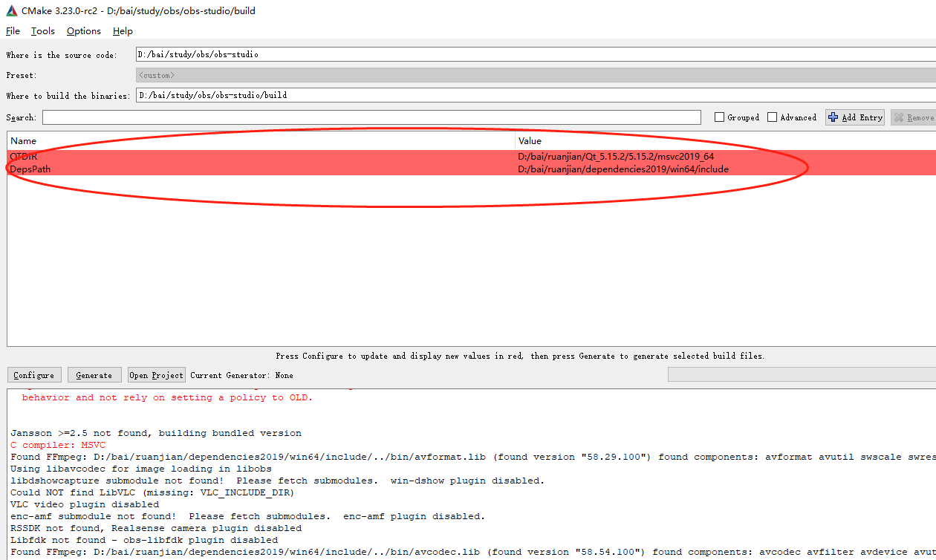Click the 'Found FFmpeg' avcodec.lib log line
This screenshot has height=560, width=936.
(473, 552)
